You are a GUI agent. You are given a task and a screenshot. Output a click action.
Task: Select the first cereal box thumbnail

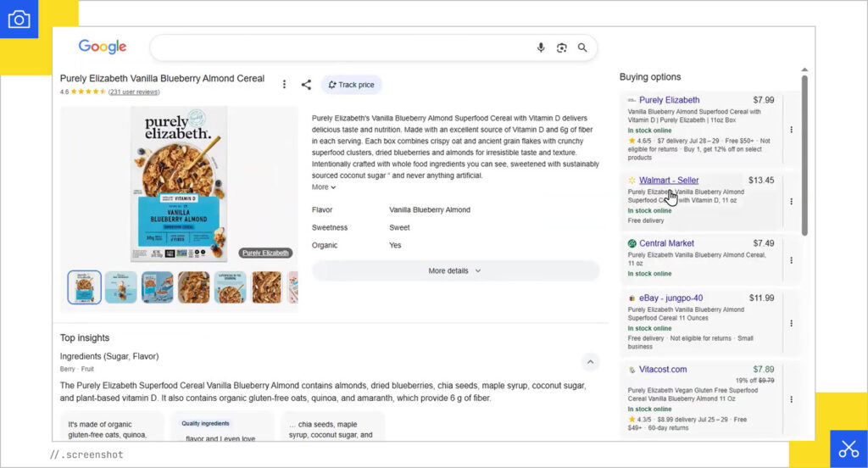84,287
